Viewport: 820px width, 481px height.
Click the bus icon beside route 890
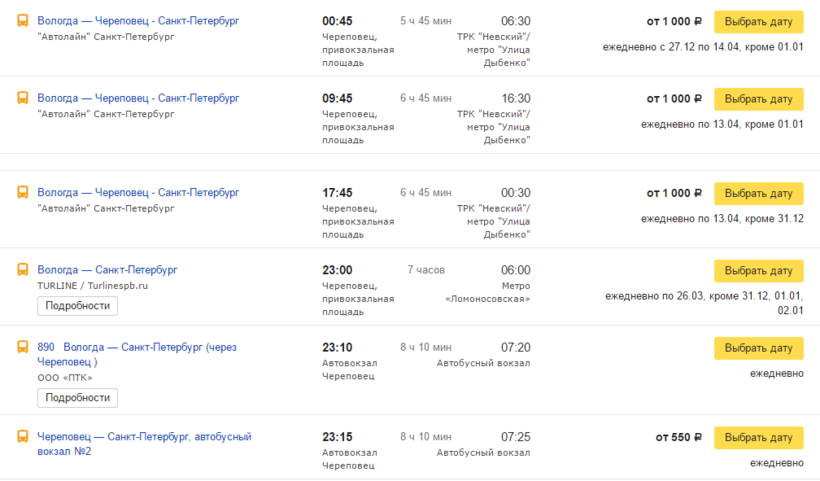tap(22, 347)
